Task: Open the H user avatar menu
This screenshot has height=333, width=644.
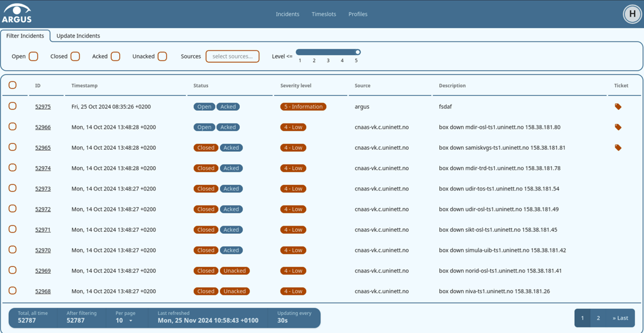Action: pos(632,14)
